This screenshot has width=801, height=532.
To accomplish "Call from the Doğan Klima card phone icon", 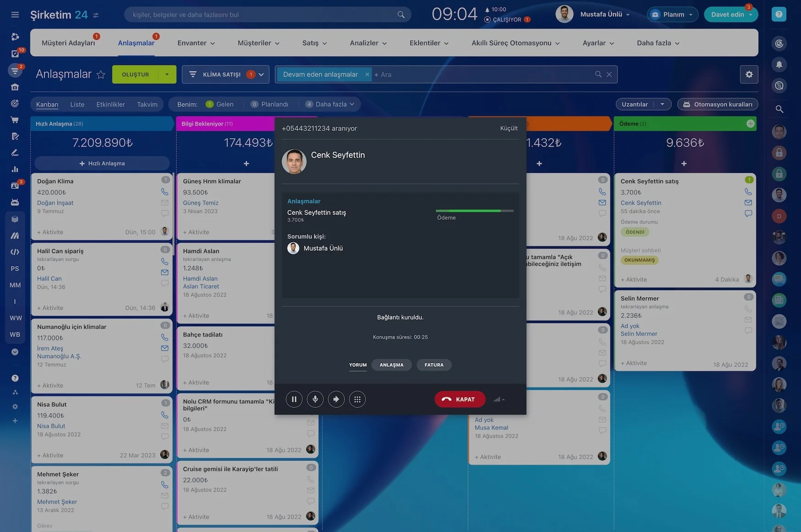I will 165,192.
